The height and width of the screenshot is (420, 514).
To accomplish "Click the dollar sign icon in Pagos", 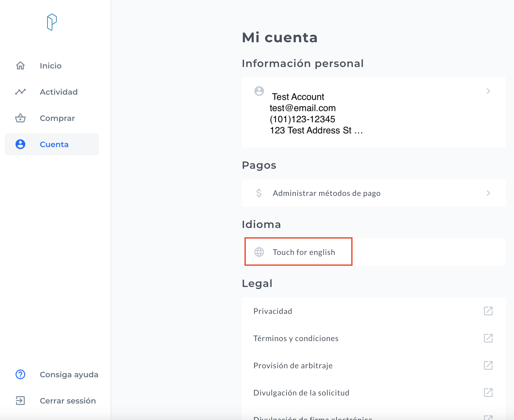I will pyautogui.click(x=259, y=193).
